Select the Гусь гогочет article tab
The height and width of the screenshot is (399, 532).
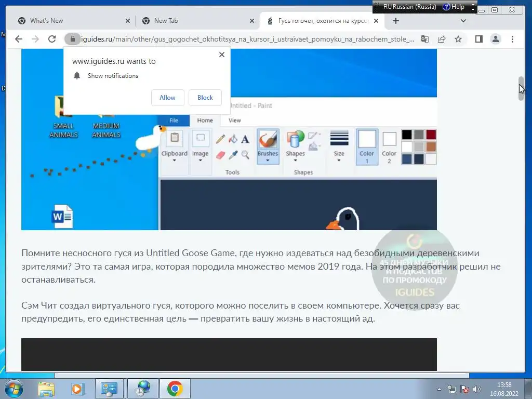click(x=322, y=21)
